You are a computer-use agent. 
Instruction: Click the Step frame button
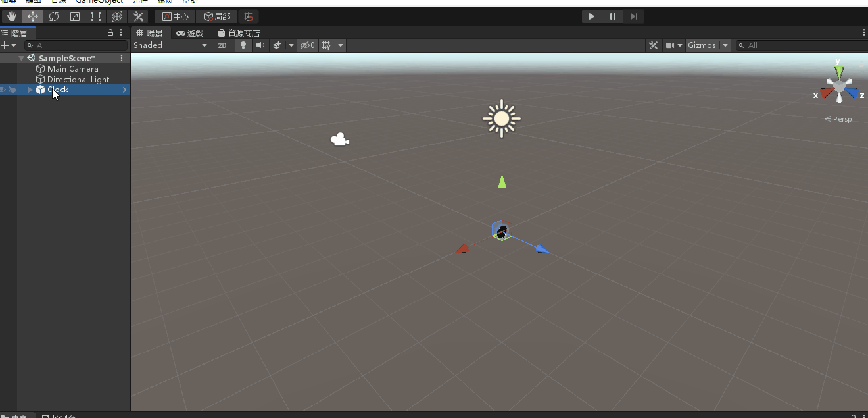[633, 16]
